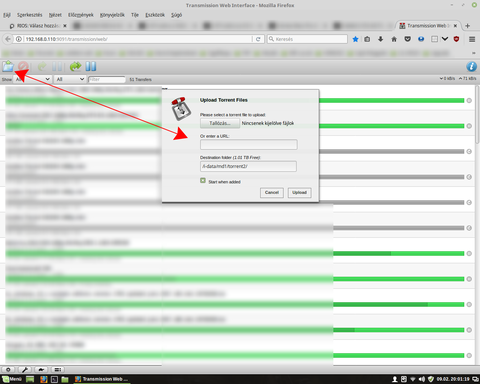Open the tracker filter dropdown set to All
The width and height of the screenshot is (480, 384).
(70, 79)
